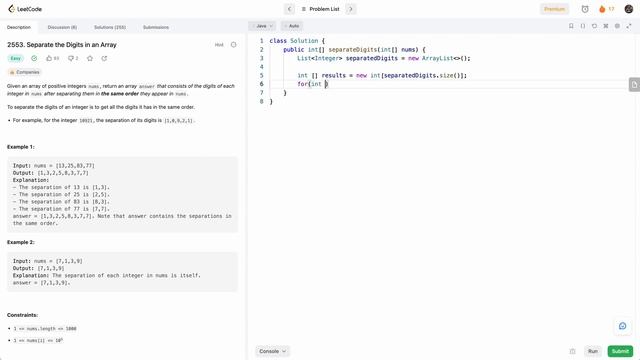
Task: Click the Easy difficulty badge
Action: [16, 58]
